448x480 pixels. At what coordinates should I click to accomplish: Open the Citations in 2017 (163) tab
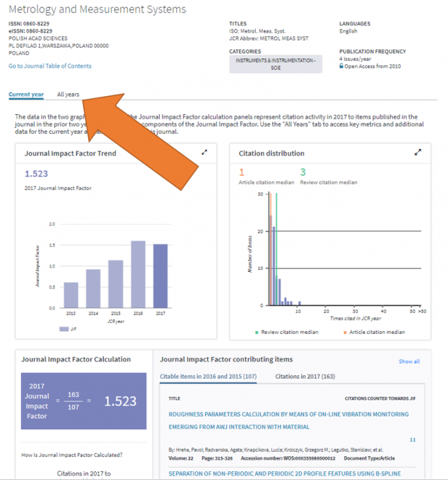305,377
